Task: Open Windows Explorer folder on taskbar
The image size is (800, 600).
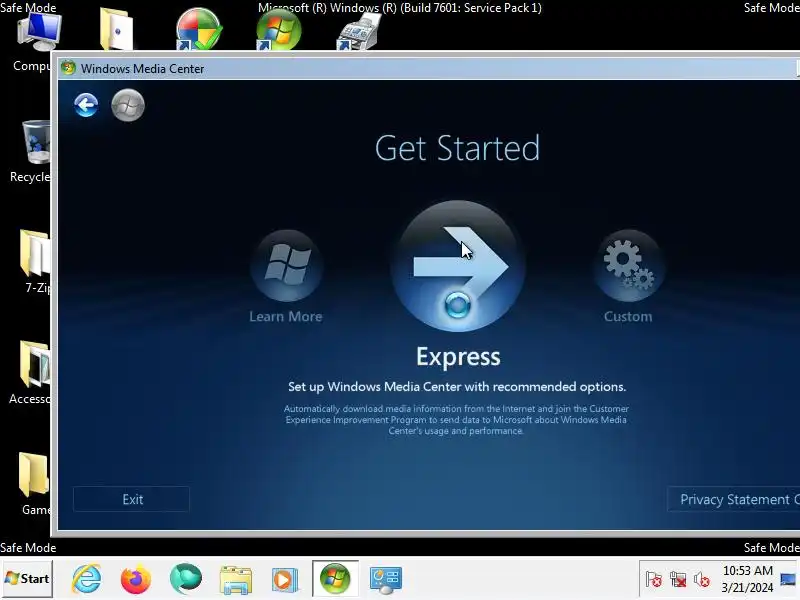Action: click(236, 580)
